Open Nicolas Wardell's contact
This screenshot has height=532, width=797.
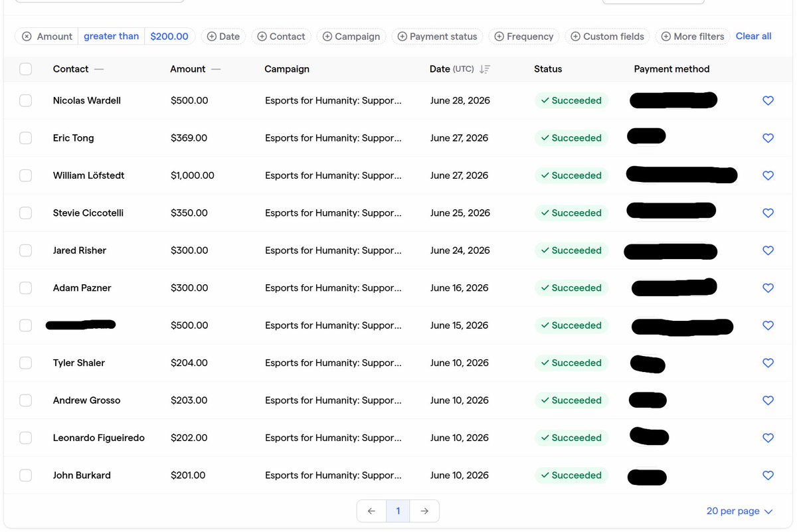click(87, 101)
